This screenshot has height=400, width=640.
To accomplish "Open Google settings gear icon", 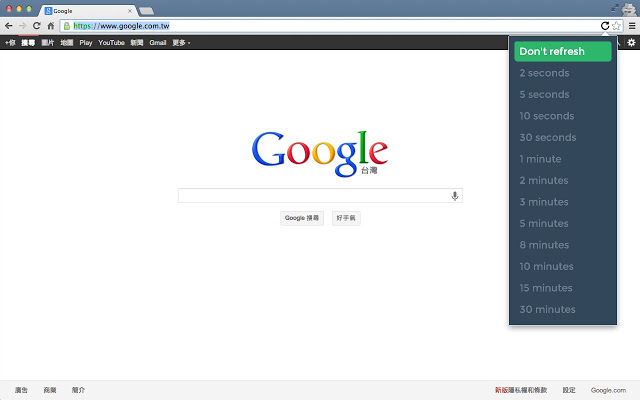I will (631, 42).
